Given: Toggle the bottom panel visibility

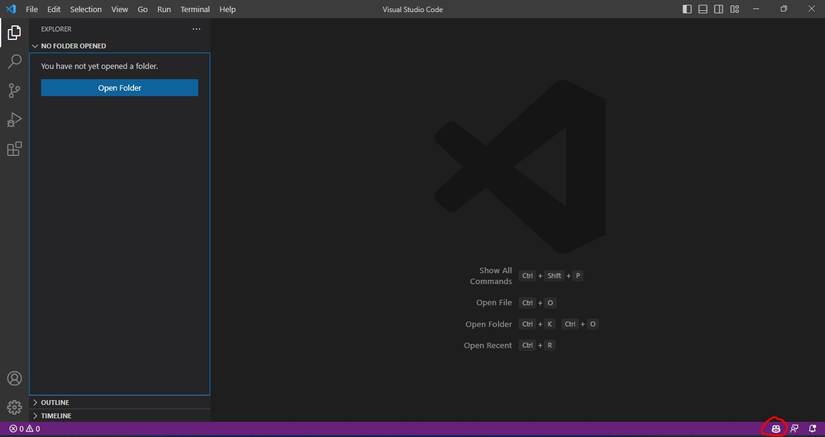Looking at the screenshot, I should (x=703, y=9).
